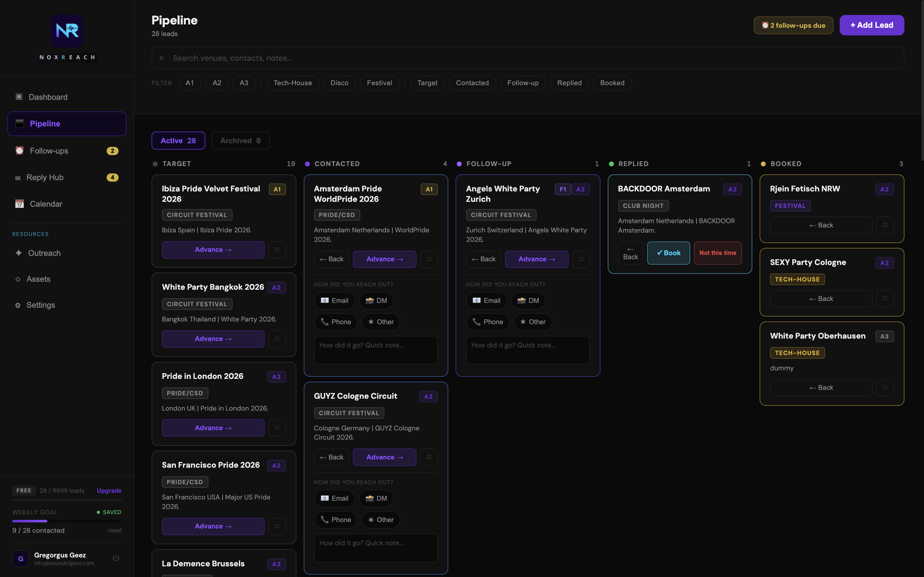
Task: Open the Reply Hub envelope item
Action: pos(45,177)
